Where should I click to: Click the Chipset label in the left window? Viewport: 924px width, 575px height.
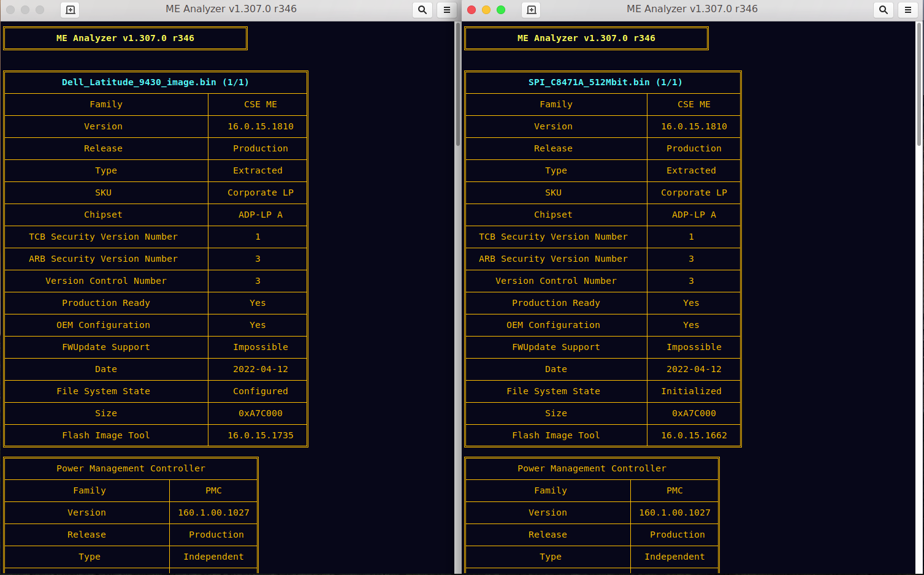(103, 215)
